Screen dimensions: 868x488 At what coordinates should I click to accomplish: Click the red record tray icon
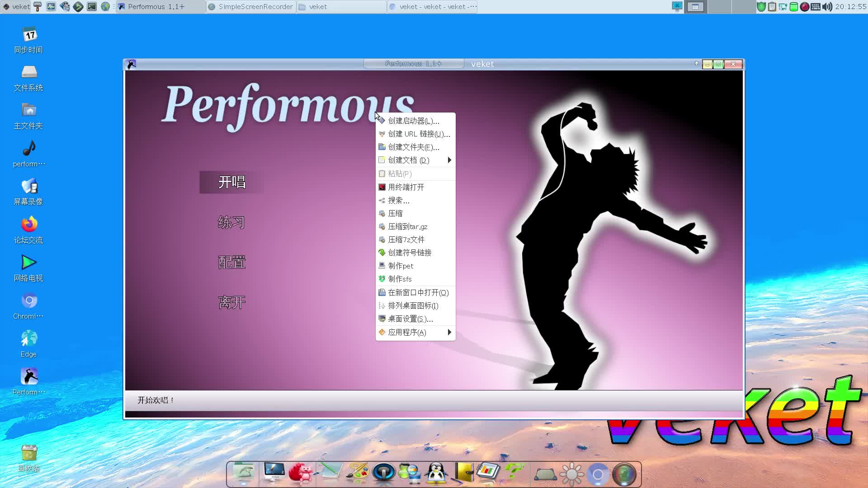click(805, 6)
